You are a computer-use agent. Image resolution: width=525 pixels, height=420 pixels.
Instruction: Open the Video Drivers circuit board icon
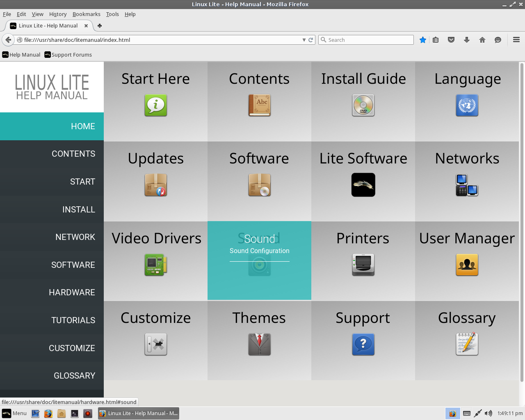155,265
